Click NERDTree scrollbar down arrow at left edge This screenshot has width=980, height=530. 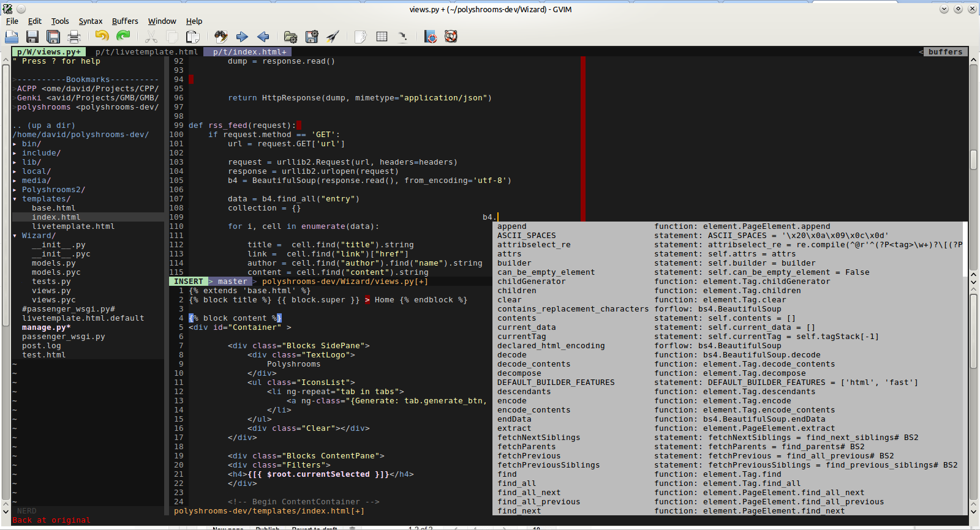coord(6,512)
